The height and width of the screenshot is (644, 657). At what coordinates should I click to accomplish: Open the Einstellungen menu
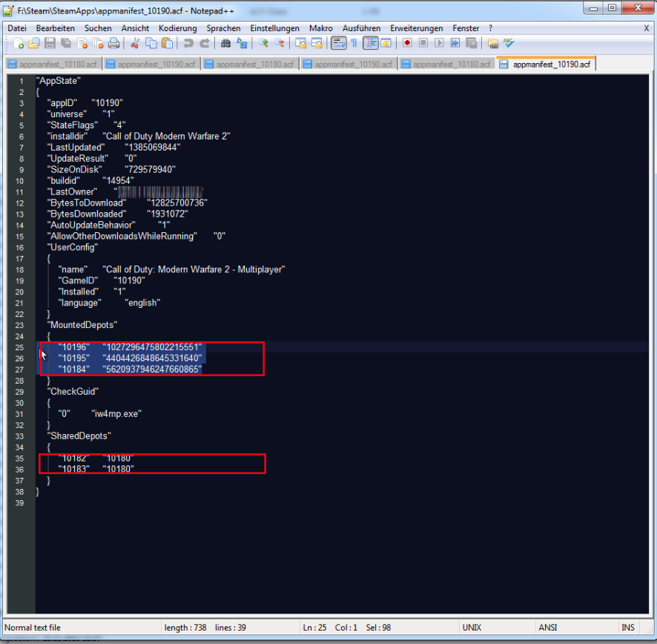pos(275,28)
